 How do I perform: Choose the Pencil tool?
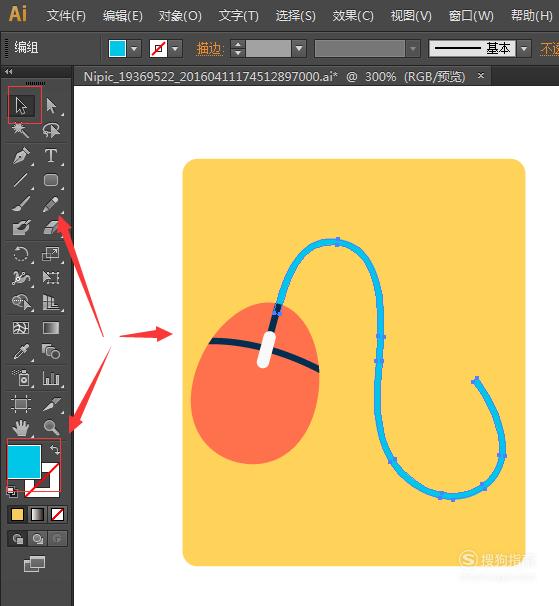51,204
